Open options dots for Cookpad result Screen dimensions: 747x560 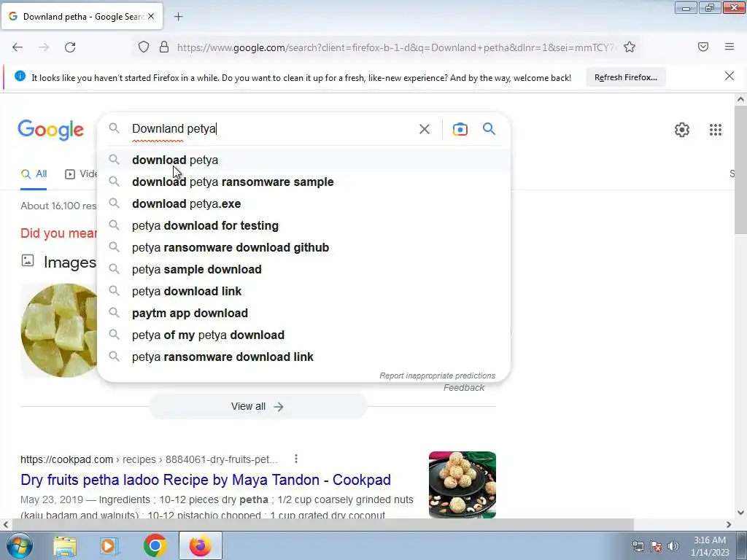pos(296,459)
